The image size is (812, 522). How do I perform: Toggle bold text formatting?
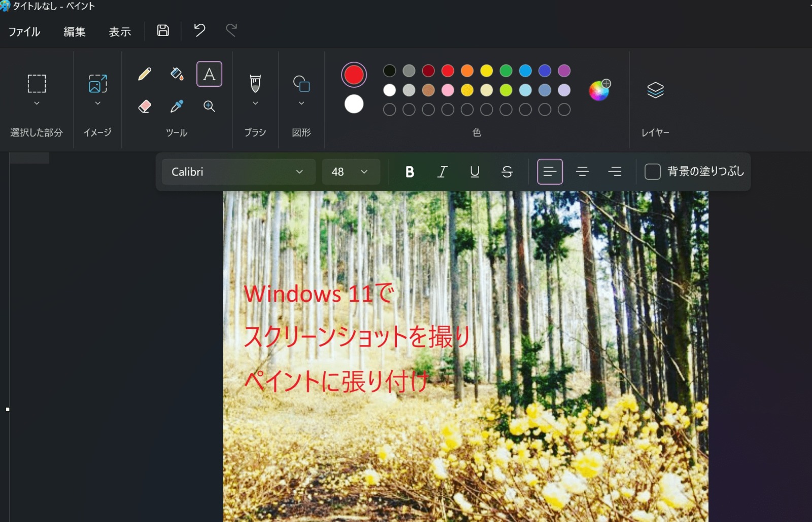click(x=410, y=172)
